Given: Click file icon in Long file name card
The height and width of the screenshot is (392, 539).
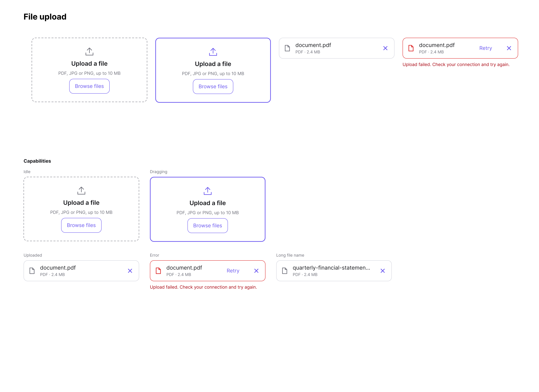Looking at the screenshot, I should pos(284,271).
